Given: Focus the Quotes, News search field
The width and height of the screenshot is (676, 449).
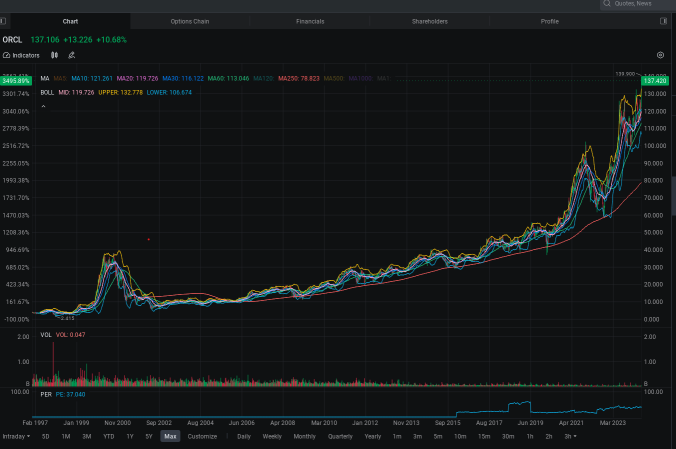Looking at the screenshot, I should pyautogui.click(x=638, y=4).
